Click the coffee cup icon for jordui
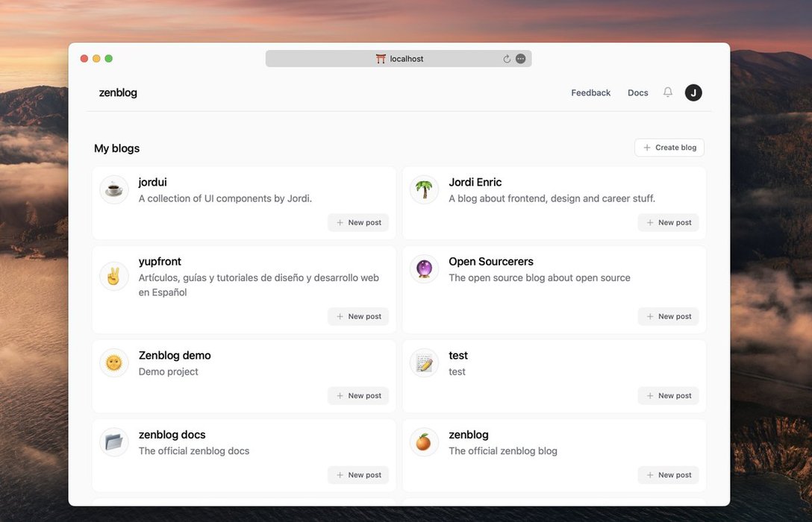Image resolution: width=812 pixels, height=522 pixels. [114, 190]
